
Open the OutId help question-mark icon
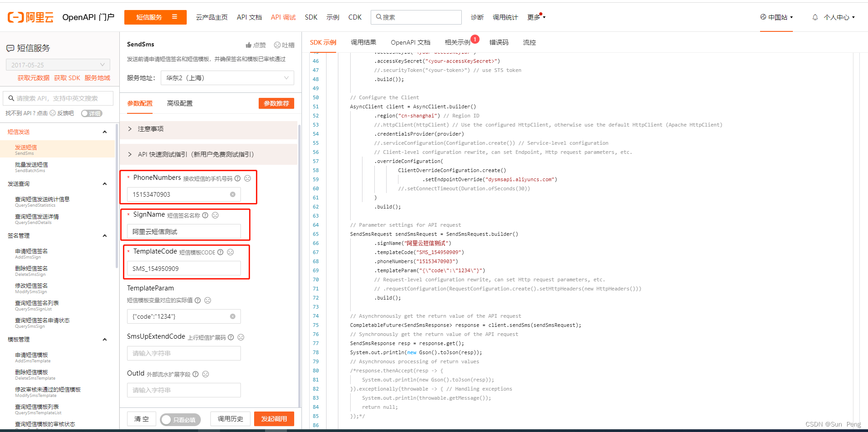(195, 374)
